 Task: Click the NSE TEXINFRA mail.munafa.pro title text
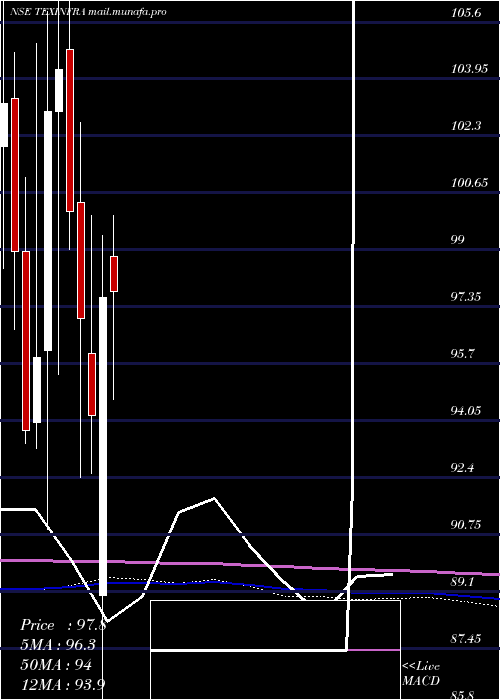coord(88,12)
